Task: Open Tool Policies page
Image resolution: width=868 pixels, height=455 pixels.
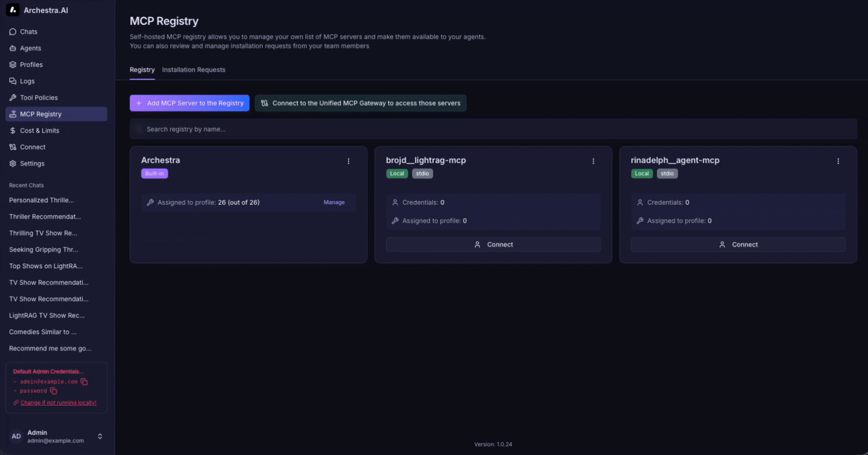Action: pos(38,97)
